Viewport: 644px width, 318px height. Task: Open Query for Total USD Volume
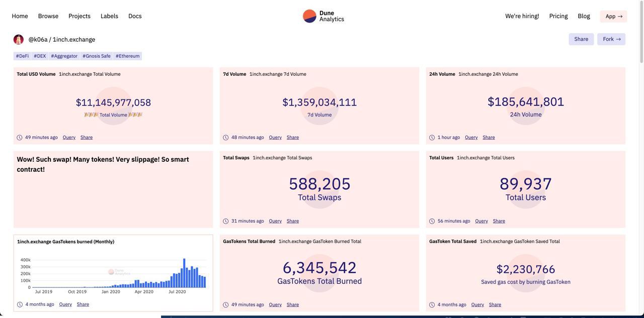coord(69,138)
